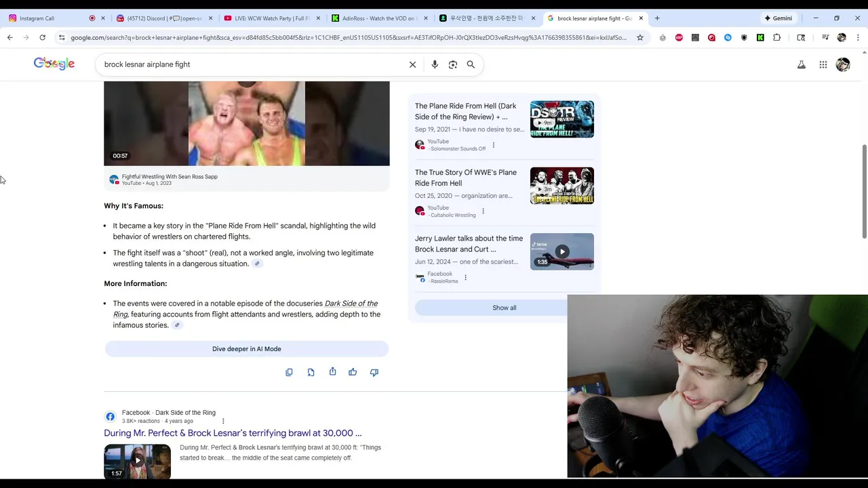
Task: Give thumbs down to the AI overview
Action: pos(374,372)
